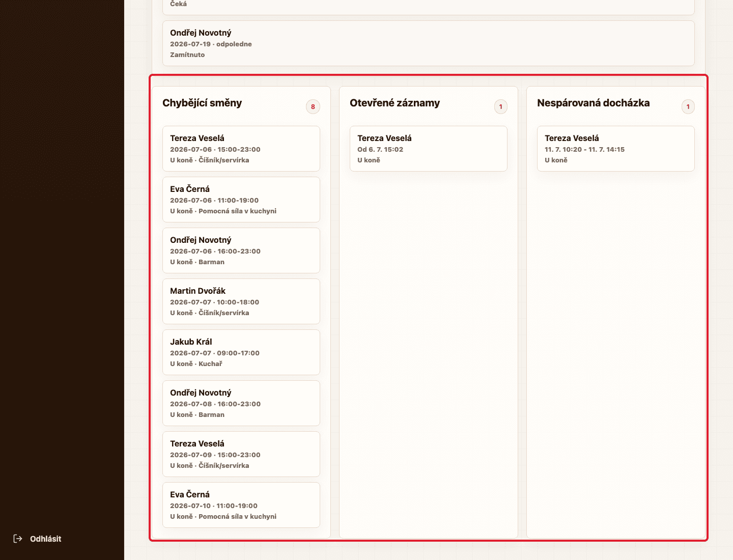Click the text U koně · Kuchař
This screenshot has width=733, height=560.
tap(196, 363)
